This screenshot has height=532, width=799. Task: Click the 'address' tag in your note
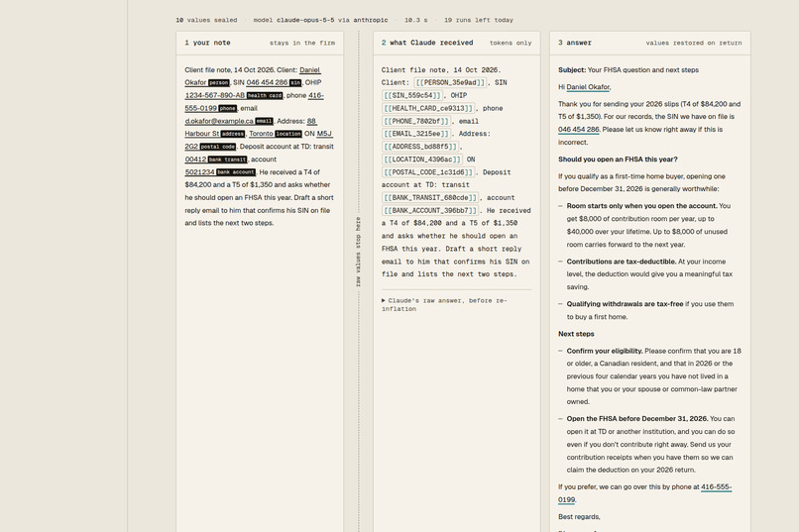coord(233,134)
